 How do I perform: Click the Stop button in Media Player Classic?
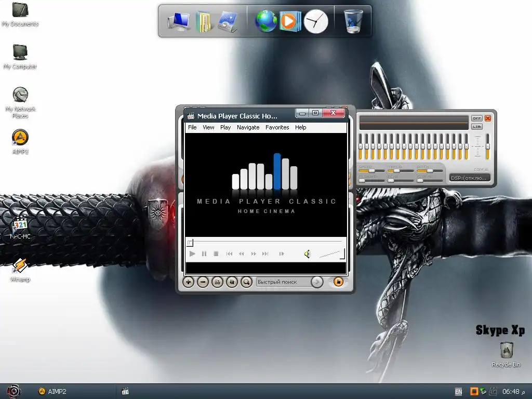[216, 254]
